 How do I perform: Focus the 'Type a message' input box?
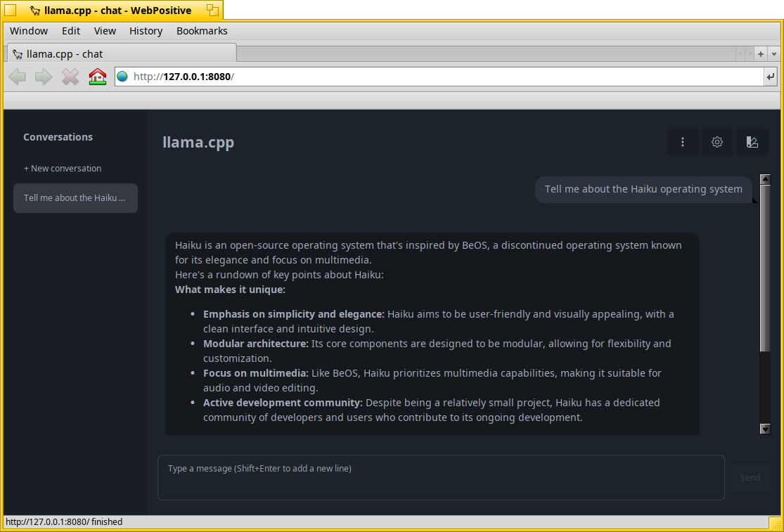(441, 478)
